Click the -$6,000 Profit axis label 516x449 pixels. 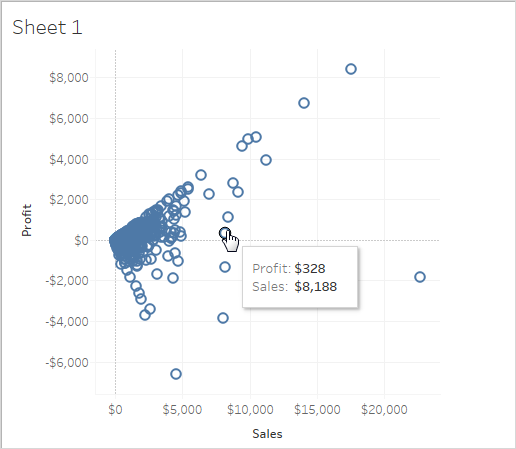tap(67, 363)
